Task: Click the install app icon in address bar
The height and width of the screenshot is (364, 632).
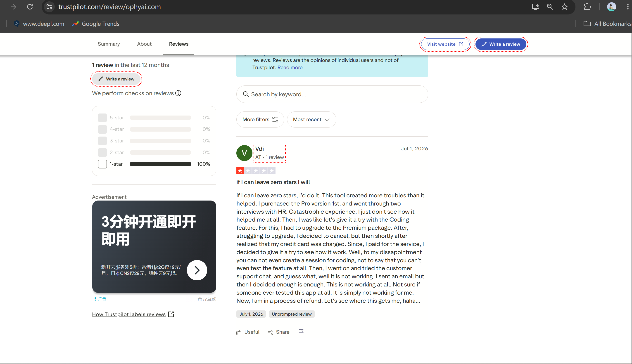Action: point(535,7)
